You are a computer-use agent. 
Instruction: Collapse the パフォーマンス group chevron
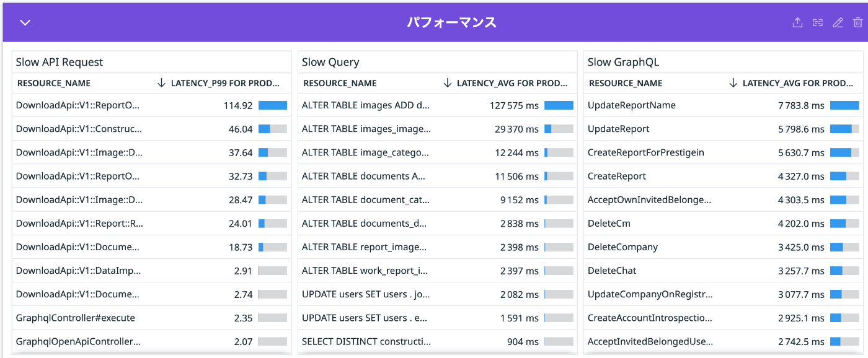click(x=25, y=23)
